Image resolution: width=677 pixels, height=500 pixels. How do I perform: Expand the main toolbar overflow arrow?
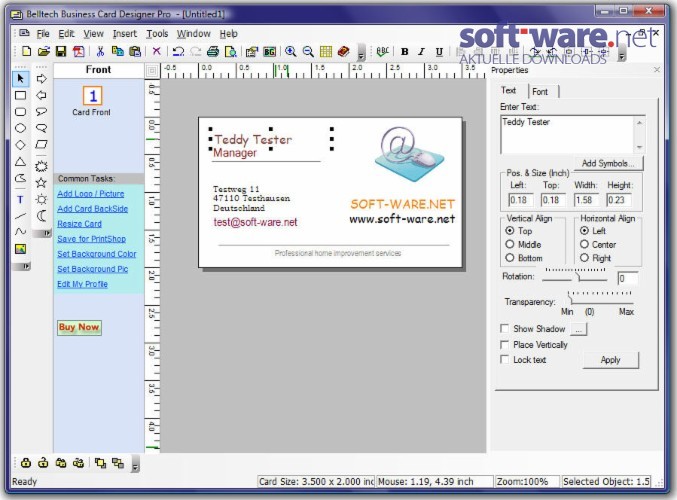tap(361, 53)
